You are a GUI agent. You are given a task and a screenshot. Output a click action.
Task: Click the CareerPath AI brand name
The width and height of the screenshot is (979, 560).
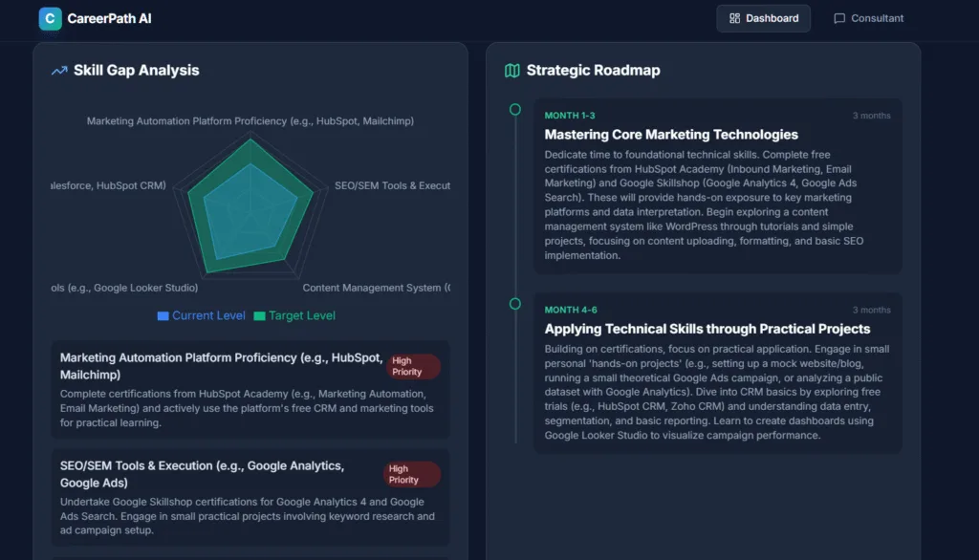109,18
